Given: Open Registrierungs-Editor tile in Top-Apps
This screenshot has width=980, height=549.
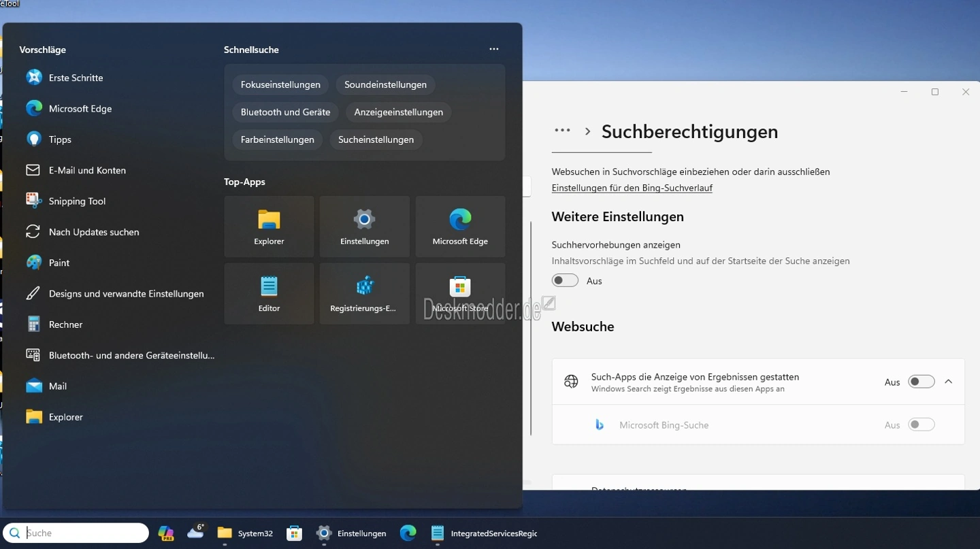Looking at the screenshot, I should 364,294.
